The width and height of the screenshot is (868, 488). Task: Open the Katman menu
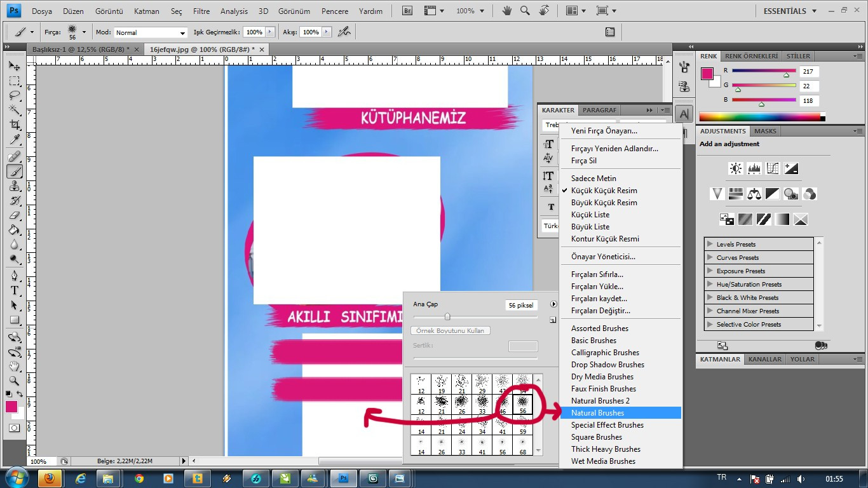pos(147,11)
